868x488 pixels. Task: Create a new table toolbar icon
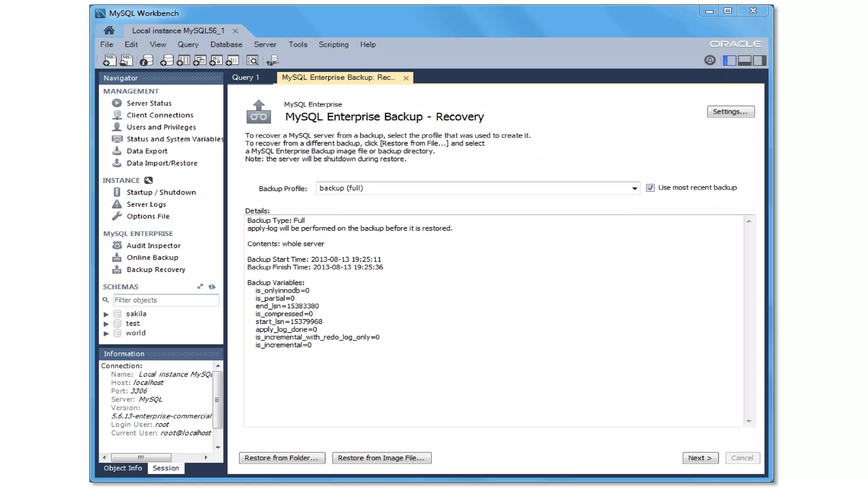pyautogui.click(x=183, y=60)
